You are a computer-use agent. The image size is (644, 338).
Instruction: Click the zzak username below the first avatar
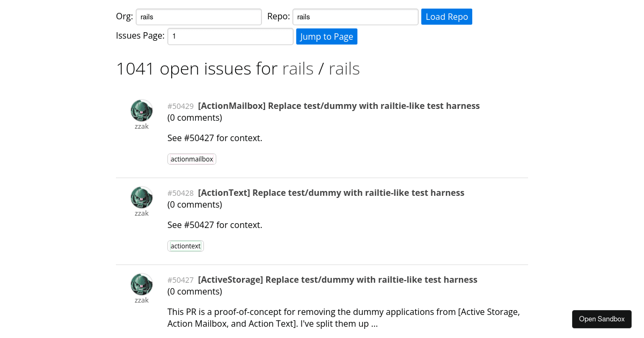[141, 126]
